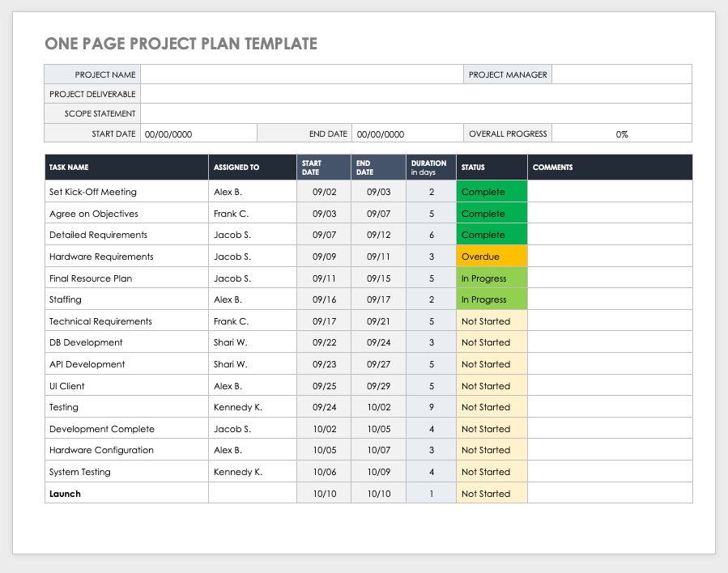
Task: Select the Status column header
Action: coord(492,168)
